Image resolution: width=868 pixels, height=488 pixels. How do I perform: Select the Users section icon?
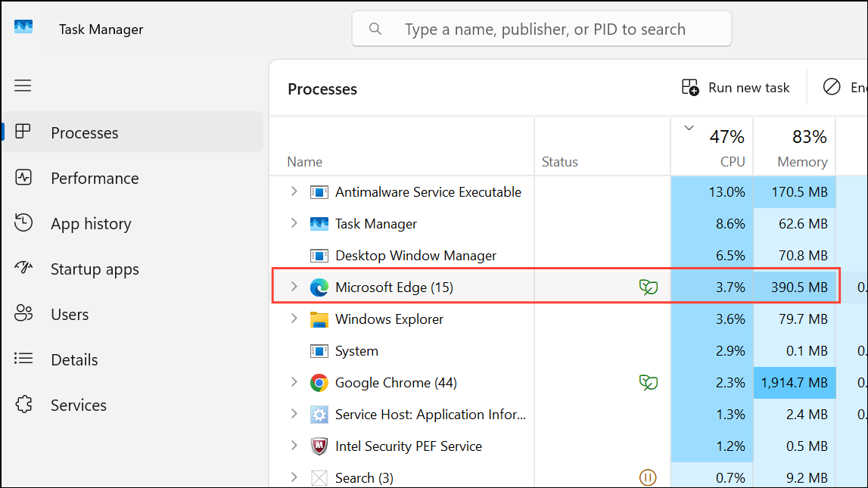point(23,314)
